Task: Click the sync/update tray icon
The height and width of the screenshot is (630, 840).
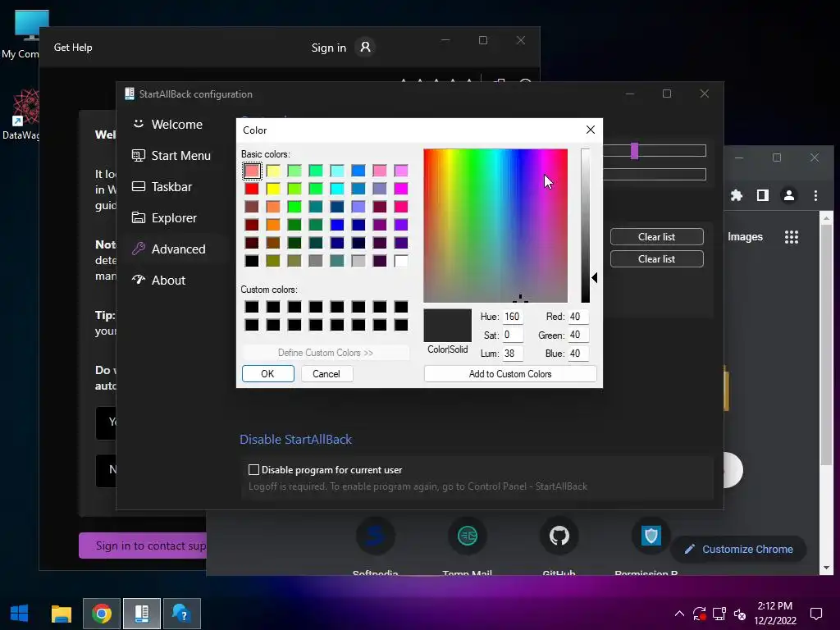Action: pyautogui.click(x=699, y=614)
